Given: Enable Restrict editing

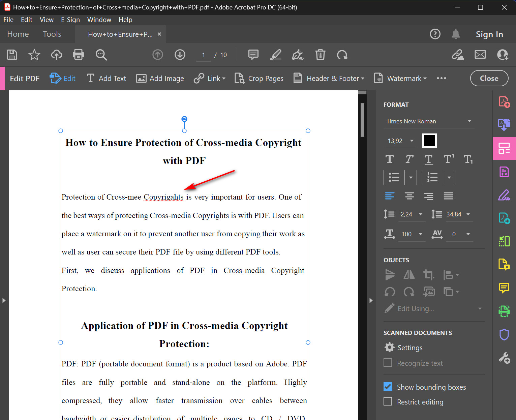Looking at the screenshot, I should [388, 401].
